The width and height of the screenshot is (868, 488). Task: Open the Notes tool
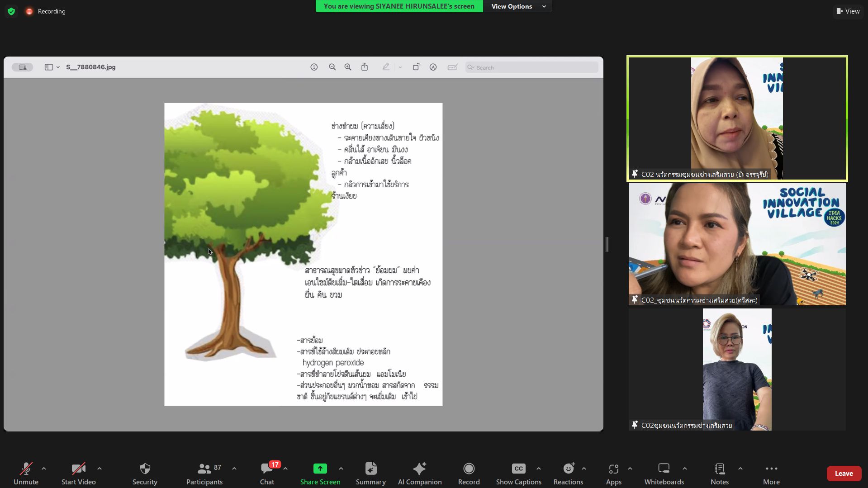[719, 473]
